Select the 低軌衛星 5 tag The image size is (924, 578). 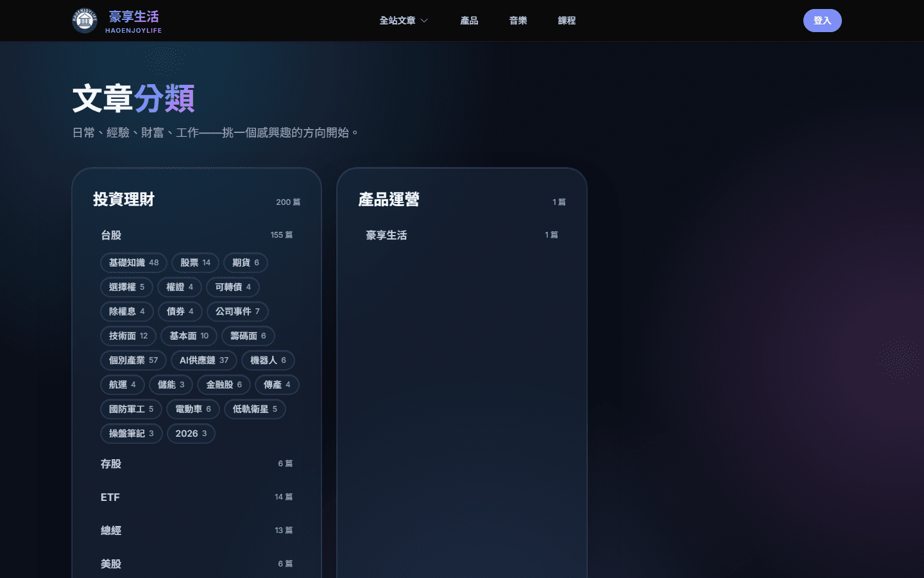click(255, 409)
